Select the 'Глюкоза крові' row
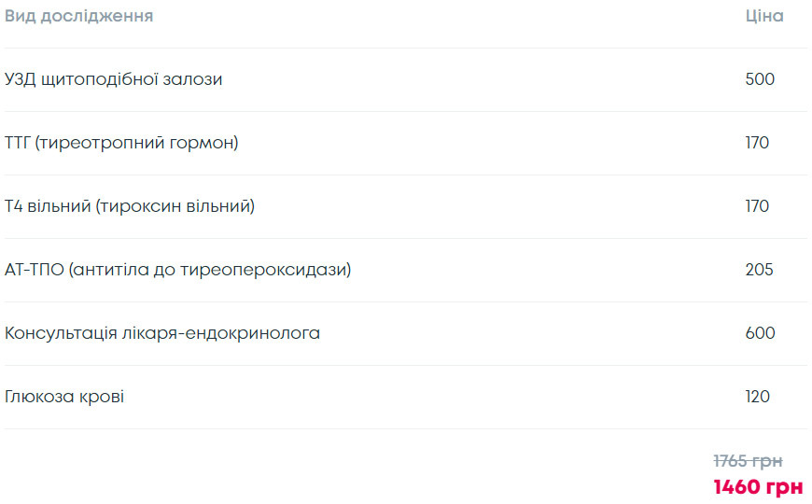The width and height of the screenshot is (812, 504). pyautogui.click(x=405, y=398)
